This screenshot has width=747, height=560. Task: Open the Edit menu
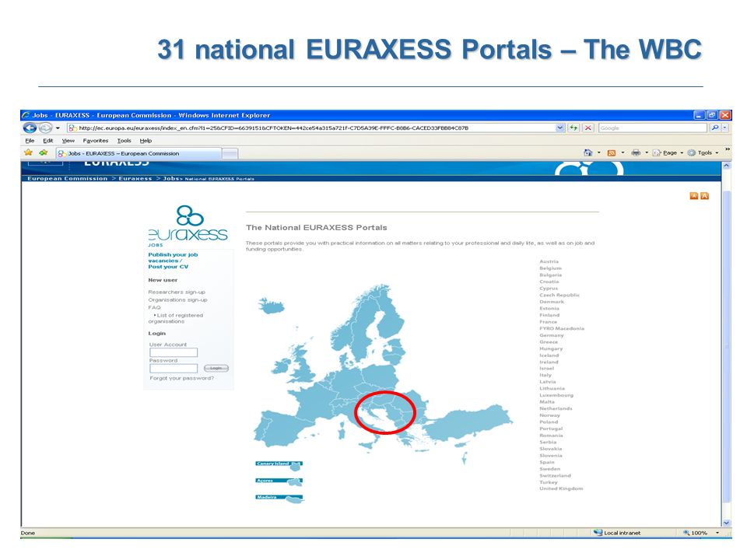click(x=47, y=141)
